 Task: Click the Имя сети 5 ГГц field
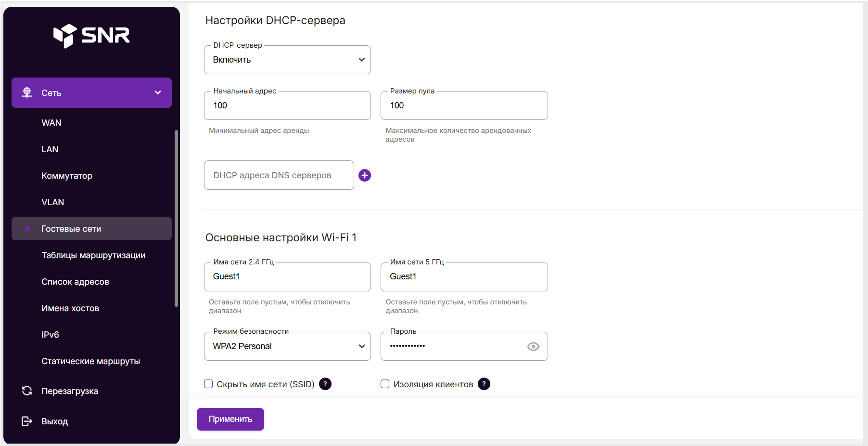coord(464,276)
